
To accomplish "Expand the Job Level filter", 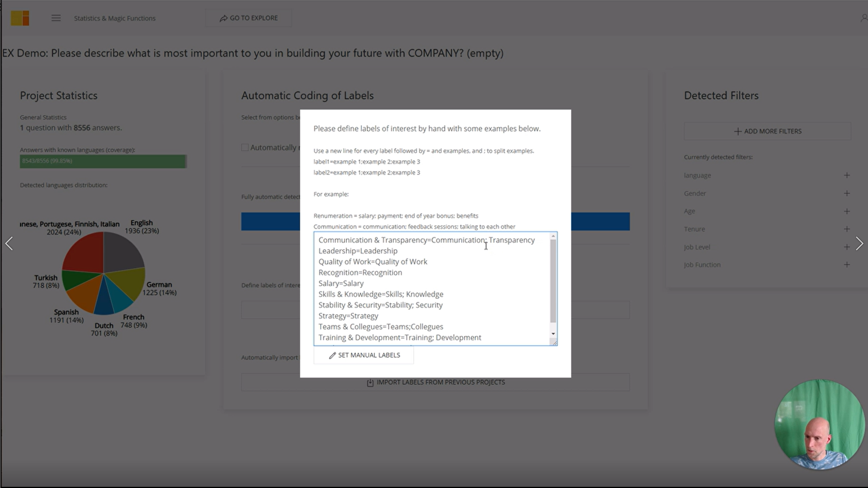I will tap(847, 247).
